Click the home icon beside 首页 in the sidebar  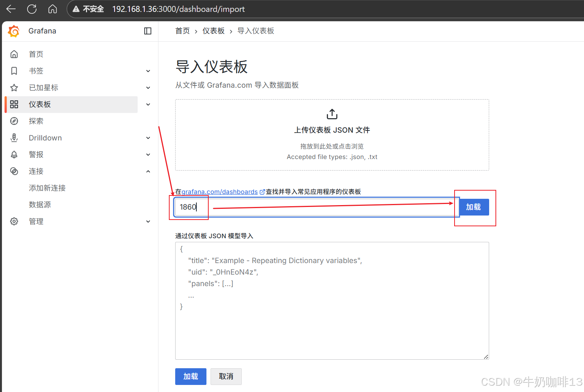[14, 54]
